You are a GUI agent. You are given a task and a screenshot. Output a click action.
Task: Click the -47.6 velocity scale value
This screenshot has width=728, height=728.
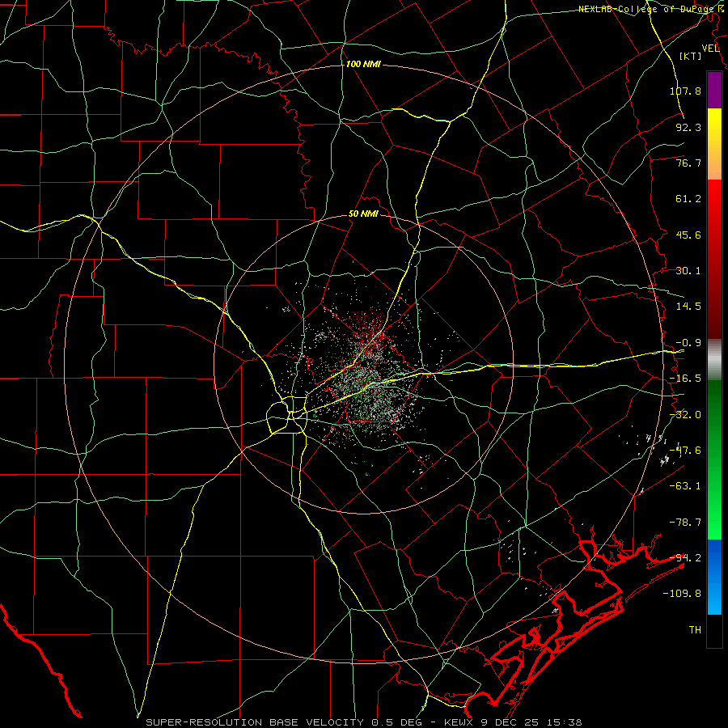point(685,451)
